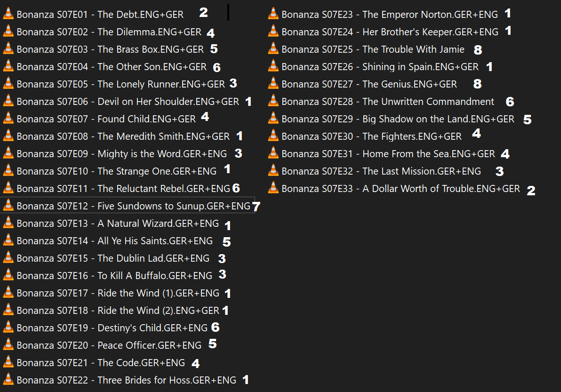Image resolution: width=561 pixels, height=392 pixels.
Task: Click VLC icon for S07E21 The Code
Action: [x=8, y=362]
